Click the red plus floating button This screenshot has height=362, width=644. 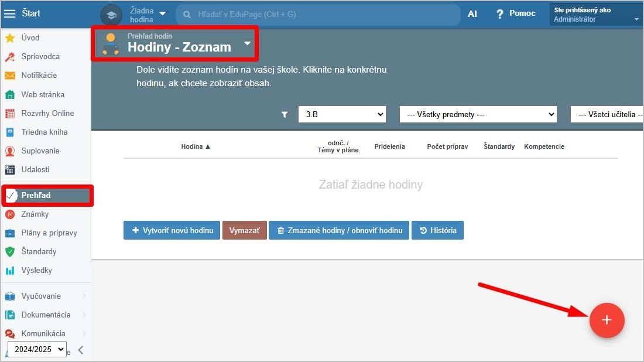pyautogui.click(x=607, y=320)
